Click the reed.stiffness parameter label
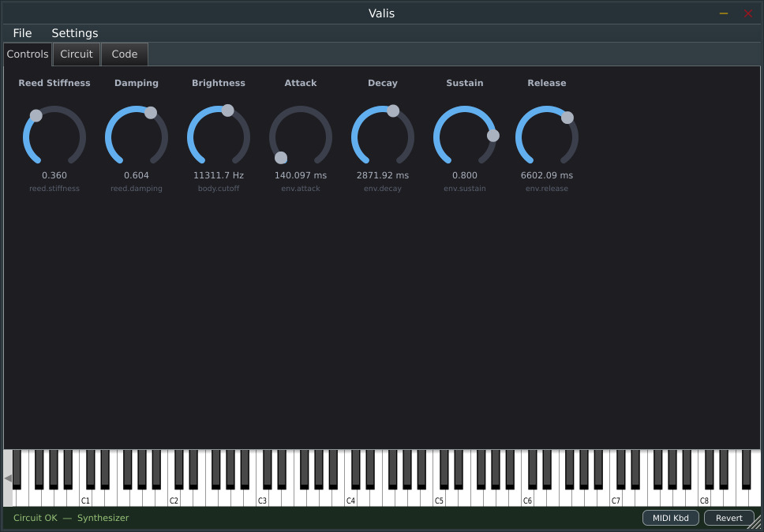The image size is (764, 532). pos(54,189)
